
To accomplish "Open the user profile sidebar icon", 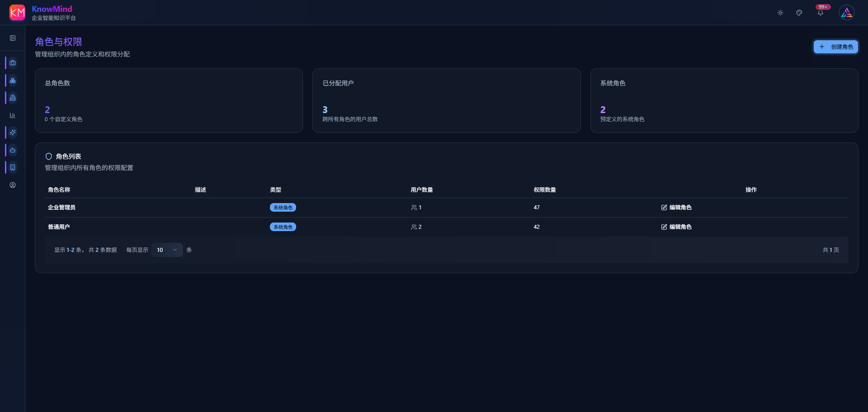I will [x=13, y=185].
